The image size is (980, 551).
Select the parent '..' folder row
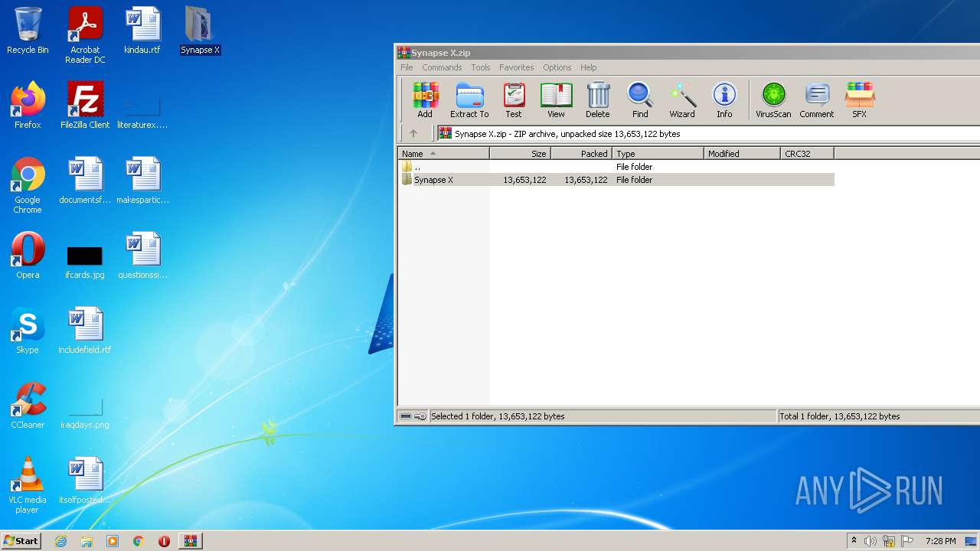pyautogui.click(x=616, y=167)
